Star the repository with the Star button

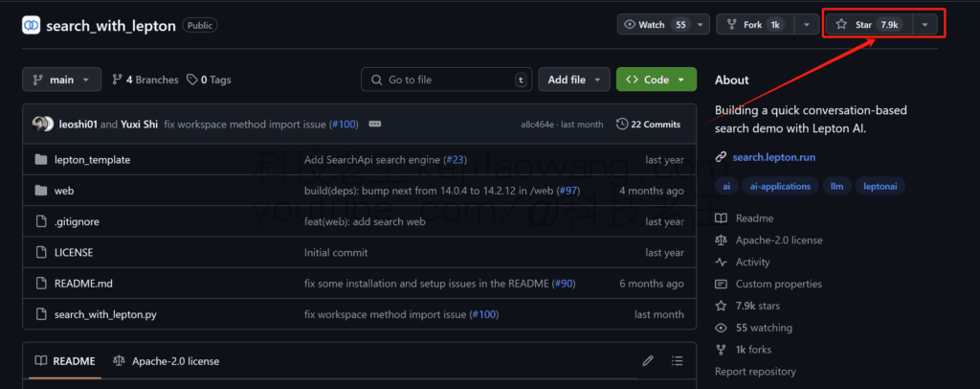(869, 24)
